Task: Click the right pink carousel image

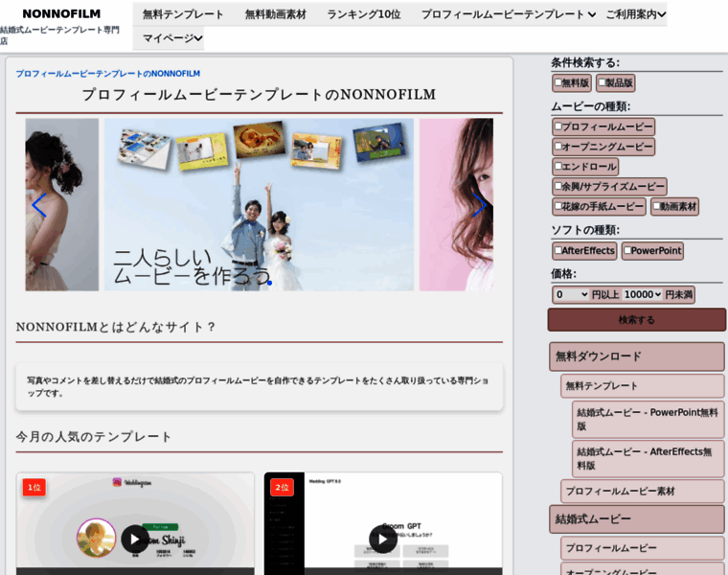Action: click(456, 204)
